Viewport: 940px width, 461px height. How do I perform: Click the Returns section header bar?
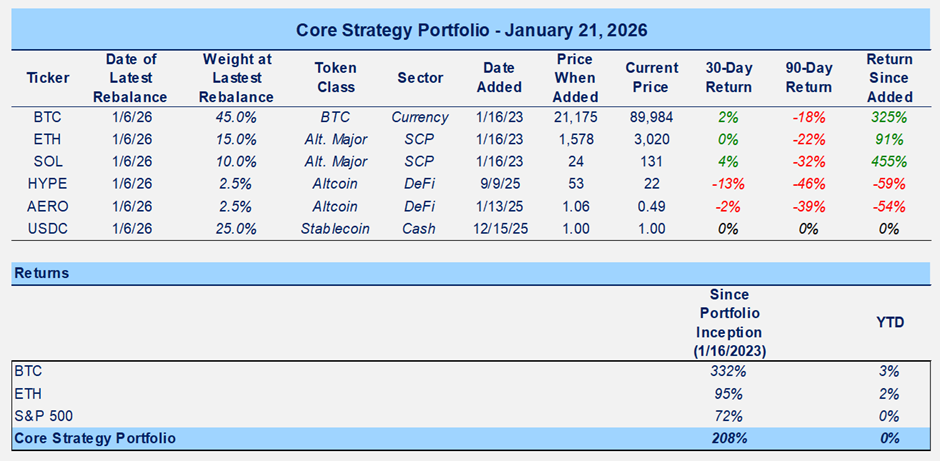coord(471,271)
